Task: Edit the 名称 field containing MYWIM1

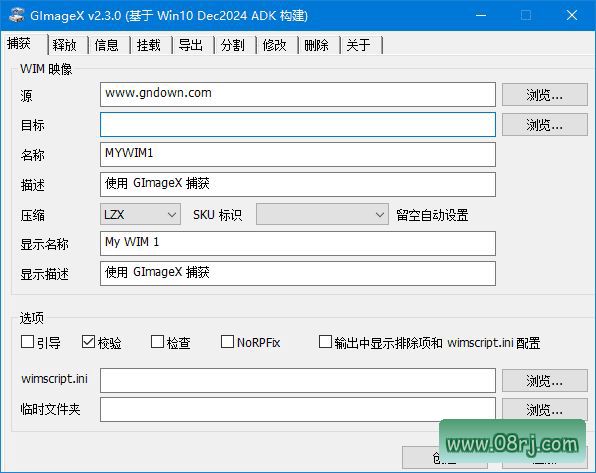Action: [x=298, y=154]
